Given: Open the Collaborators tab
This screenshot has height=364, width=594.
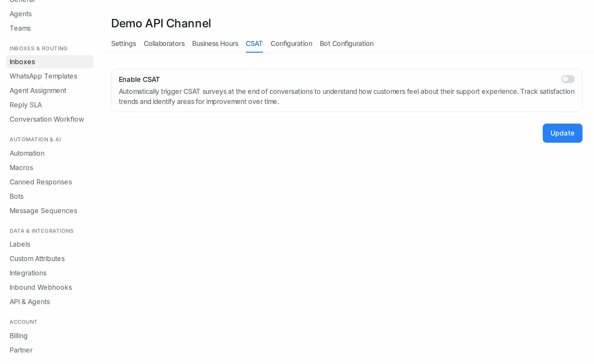Looking at the screenshot, I should click(x=164, y=44).
